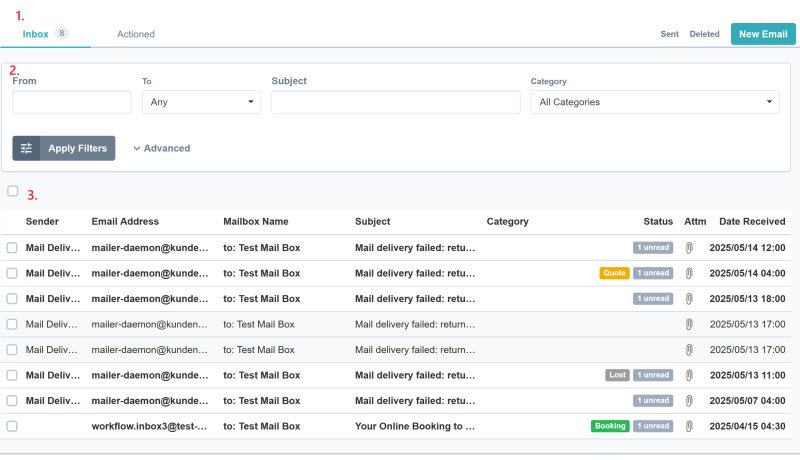The image size is (800, 460).
Task: Click the filter sliders icon beside Apply Filters
Action: point(27,148)
